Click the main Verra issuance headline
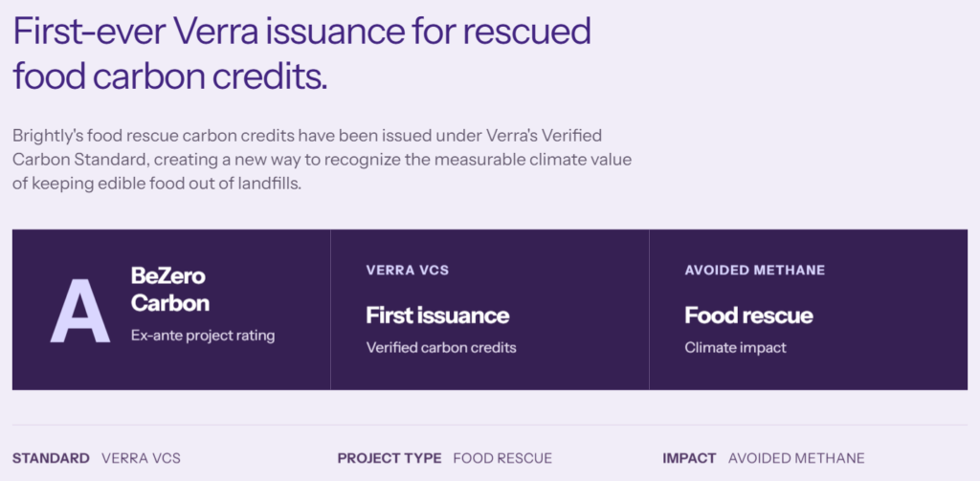The width and height of the screenshot is (980, 481). tap(301, 55)
